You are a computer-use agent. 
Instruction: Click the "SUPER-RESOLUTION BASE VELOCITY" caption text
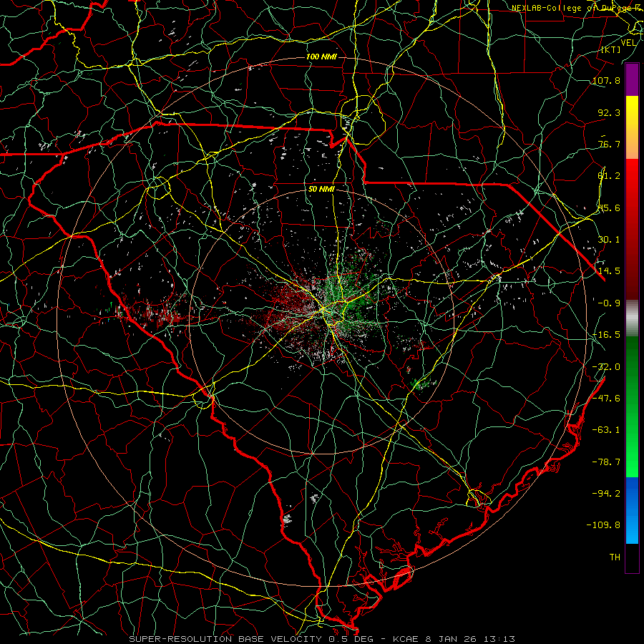226,639
